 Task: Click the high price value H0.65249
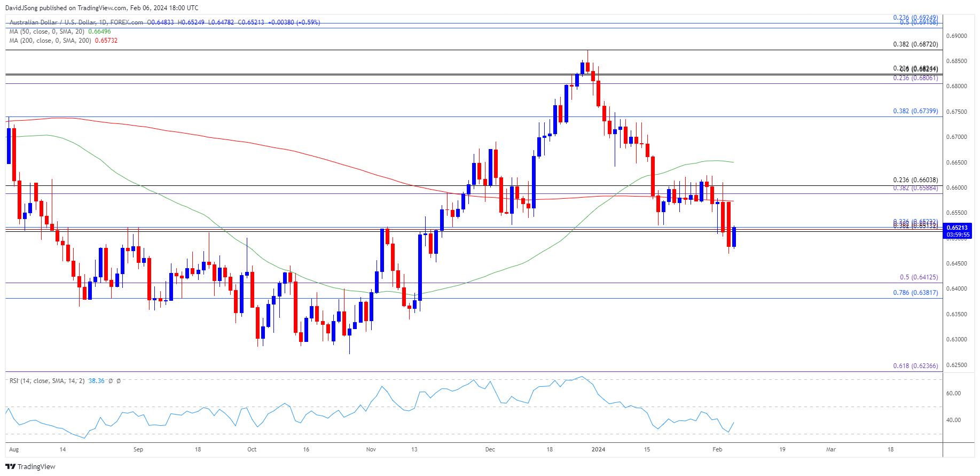pyautogui.click(x=191, y=22)
